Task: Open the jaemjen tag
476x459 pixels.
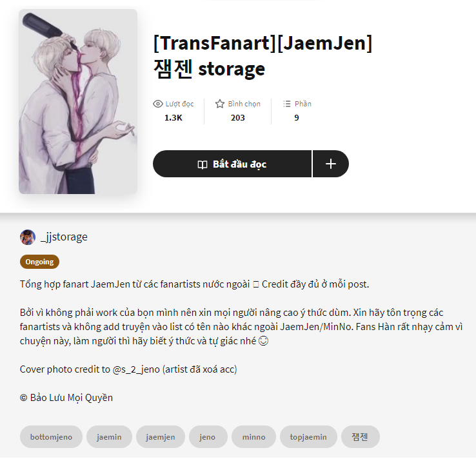Action: pos(161,437)
